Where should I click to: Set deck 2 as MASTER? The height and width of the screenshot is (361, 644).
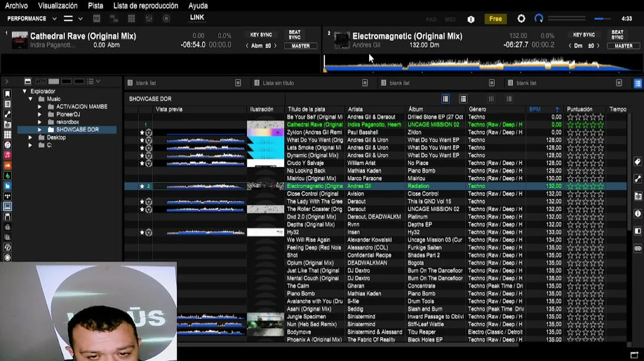point(623,46)
